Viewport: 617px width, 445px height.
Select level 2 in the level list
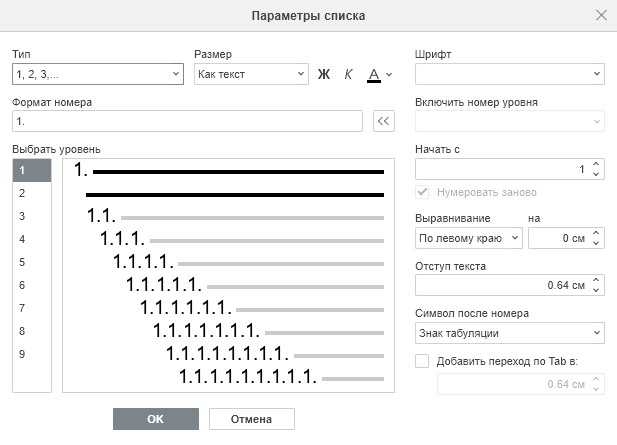click(x=32, y=193)
